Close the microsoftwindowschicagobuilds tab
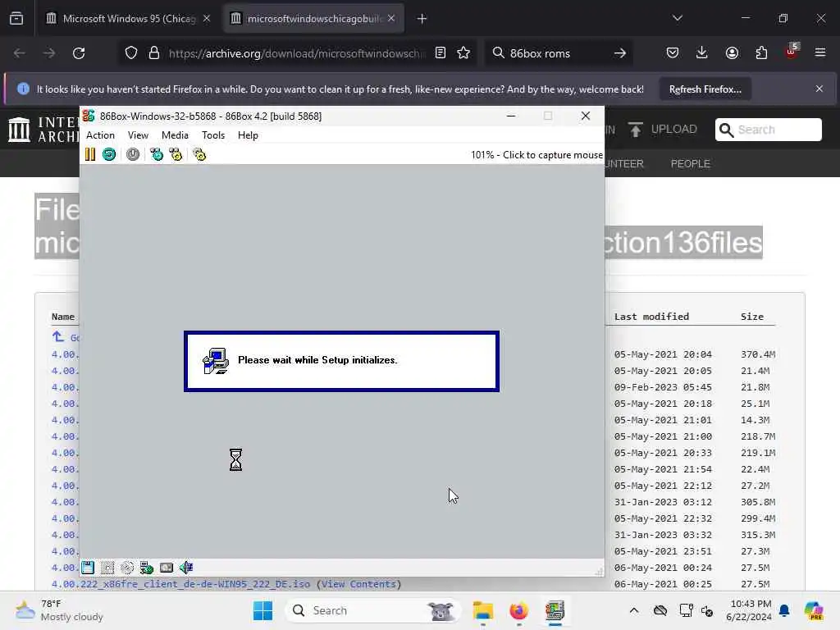 tap(391, 19)
